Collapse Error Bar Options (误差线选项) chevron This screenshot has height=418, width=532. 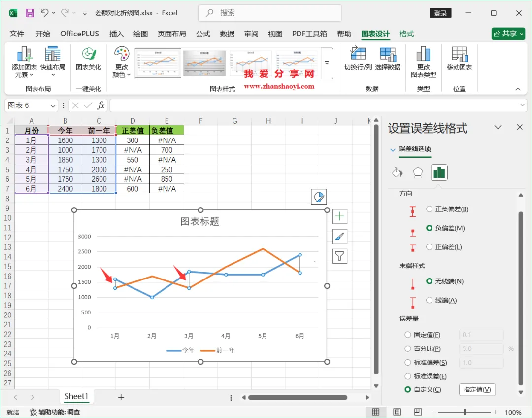393,150
